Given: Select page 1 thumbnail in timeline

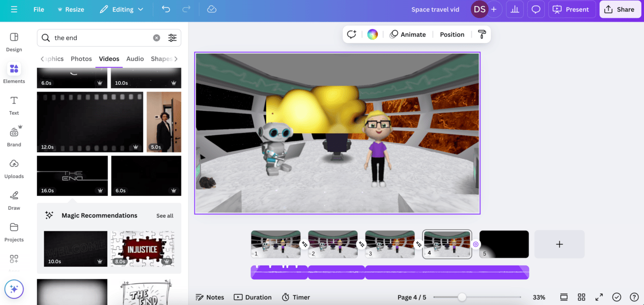Looking at the screenshot, I should coord(276,244).
